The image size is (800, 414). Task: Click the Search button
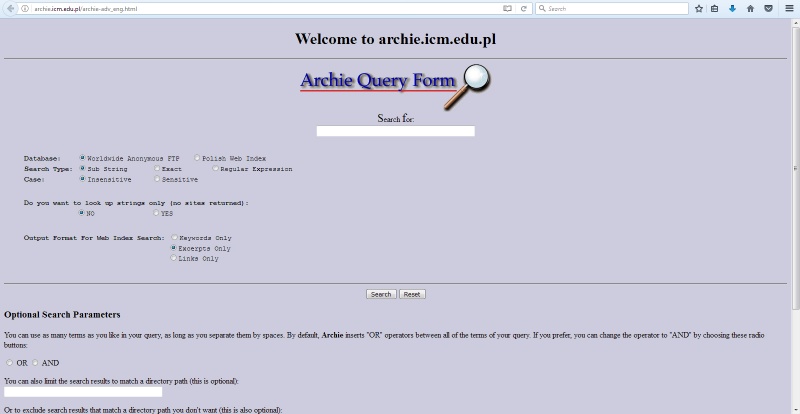click(x=381, y=295)
